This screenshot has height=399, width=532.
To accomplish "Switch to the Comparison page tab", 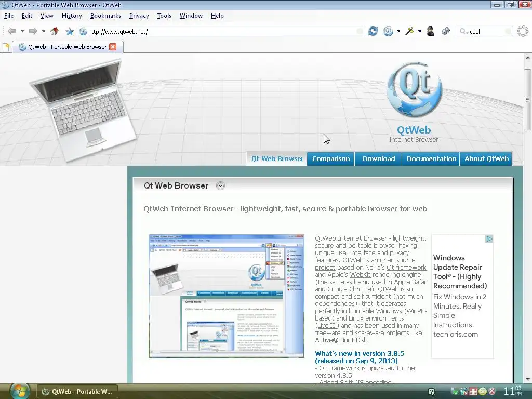I will pyautogui.click(x=331, y=159).
